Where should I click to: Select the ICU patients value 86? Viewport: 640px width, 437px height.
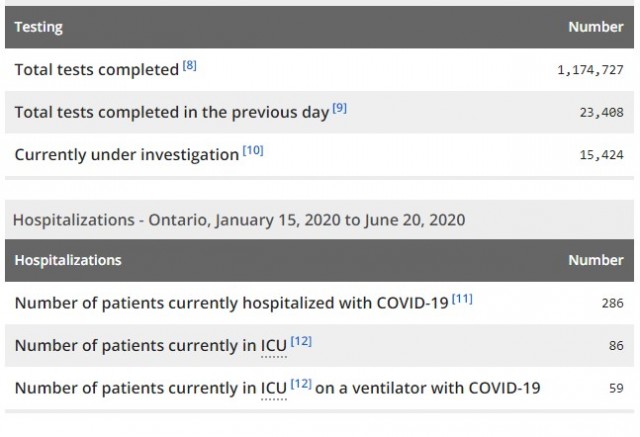616,346
